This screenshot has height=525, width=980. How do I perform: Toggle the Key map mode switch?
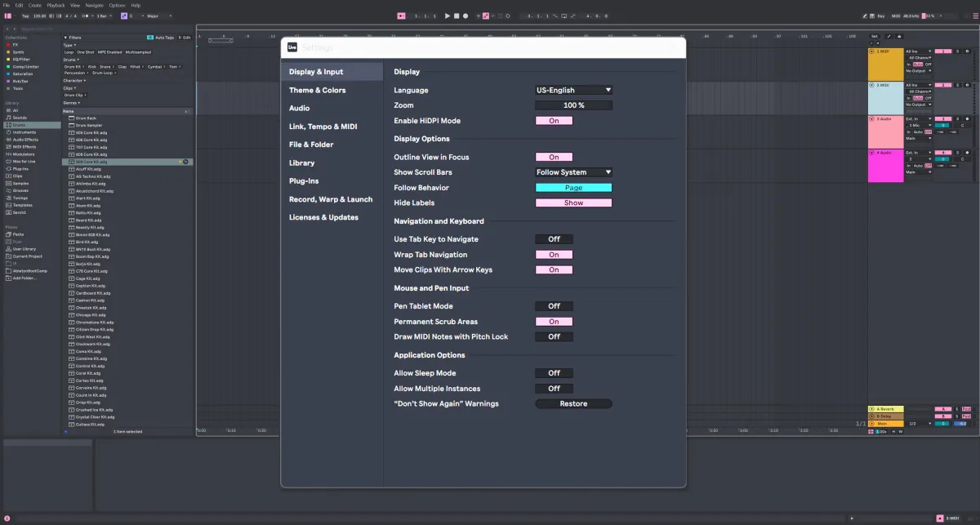(x=880, y=16)
